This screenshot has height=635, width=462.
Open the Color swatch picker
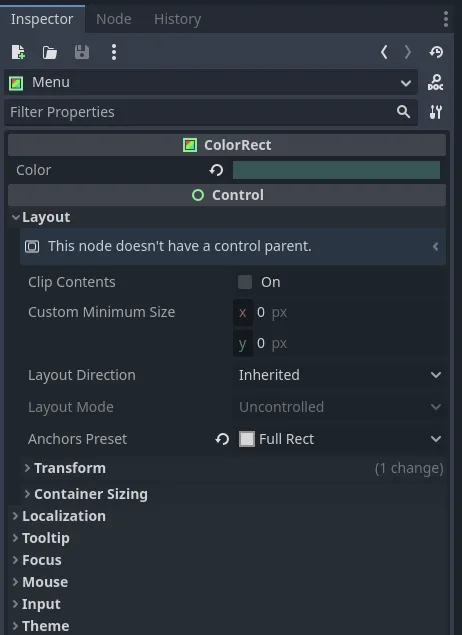click(x=336, y=170)
